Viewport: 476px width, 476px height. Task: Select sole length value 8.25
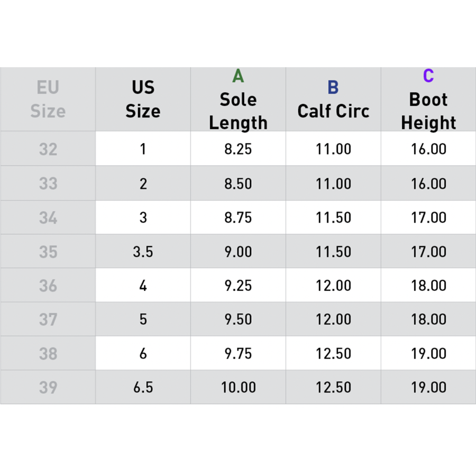coord(238,149)
